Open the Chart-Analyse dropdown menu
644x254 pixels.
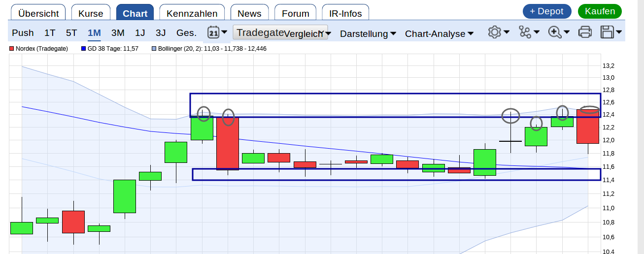(x=439, y=33)
